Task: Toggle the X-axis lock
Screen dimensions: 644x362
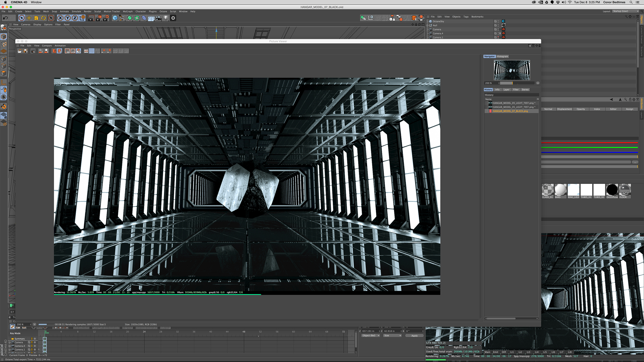Action: (x=60, y=18)
